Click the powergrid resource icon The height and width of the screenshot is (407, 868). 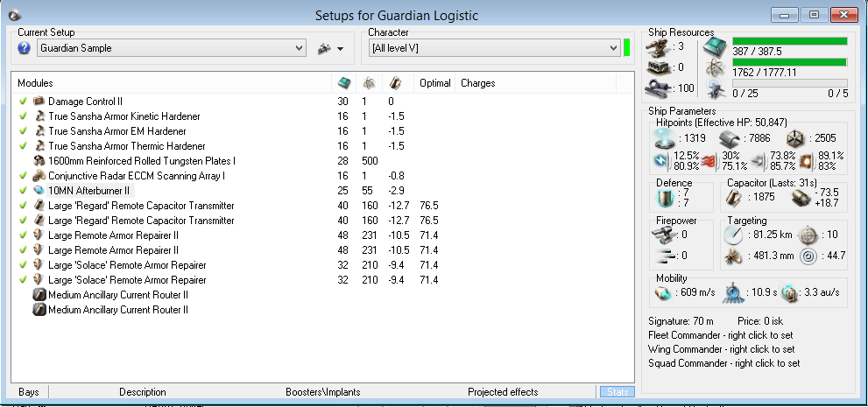[x=716, y=67]
